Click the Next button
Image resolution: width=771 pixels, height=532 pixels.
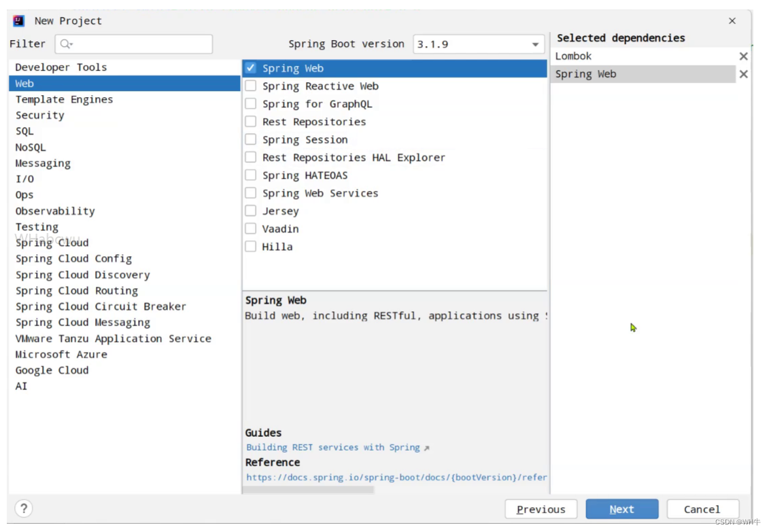[x=622, y=510]
